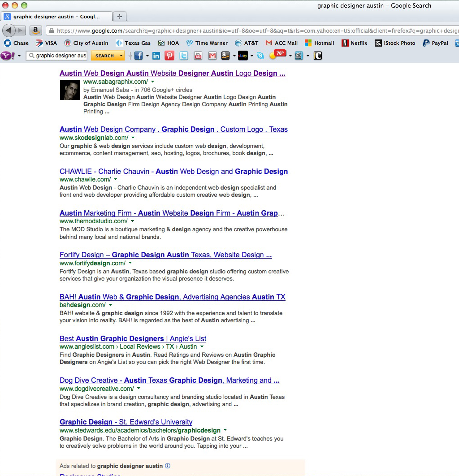Image resolution: width=459 pixels, height=476 pixels.
Task: Open the movie clapperboard icon in toolbar
Action: tap(299, 56)
